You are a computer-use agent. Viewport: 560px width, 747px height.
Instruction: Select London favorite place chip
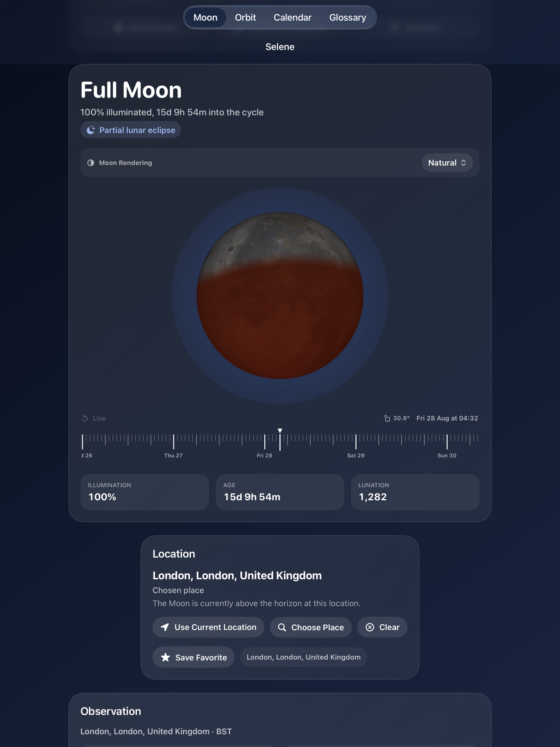[x=303, y=657]
